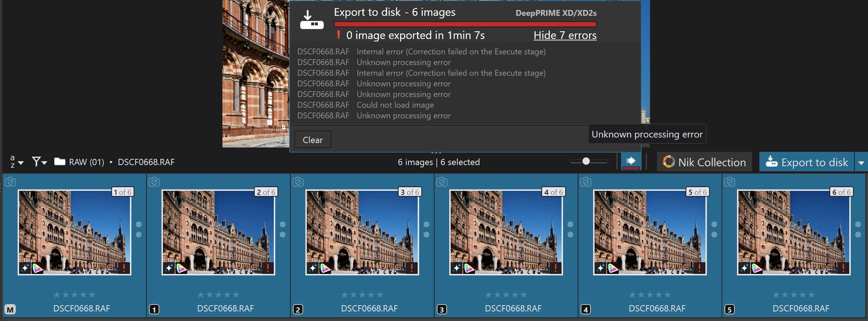Image resolution: width=868 pixels, height=321 pixels.
Task: Click the RAW (01) folder icon
Action: [60, 162]
